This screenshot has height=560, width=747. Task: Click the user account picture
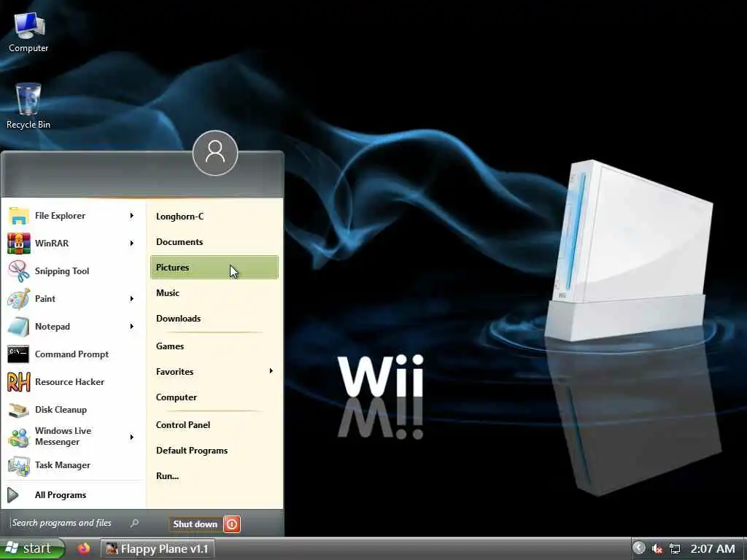pos(215,153)
